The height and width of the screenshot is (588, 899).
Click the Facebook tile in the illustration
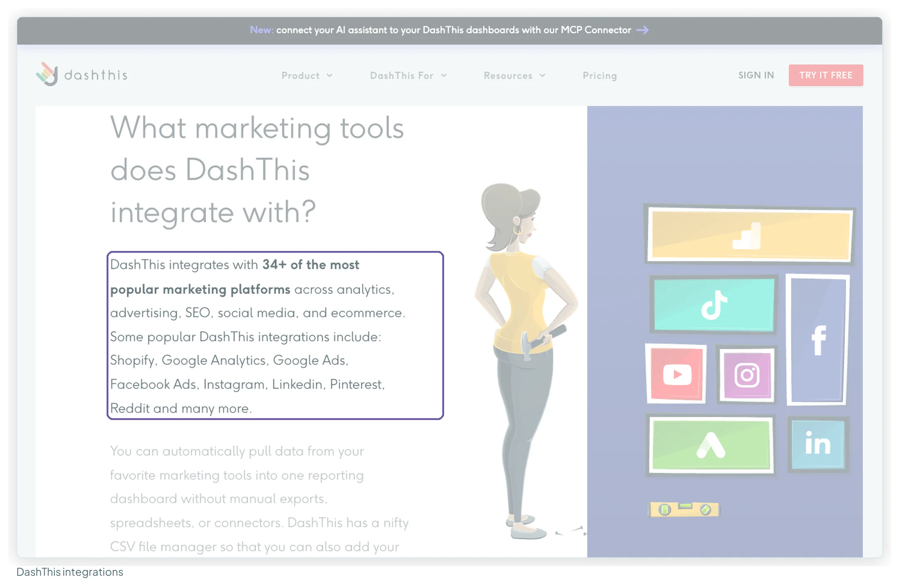pyautogui.click(x=818, y=340)
